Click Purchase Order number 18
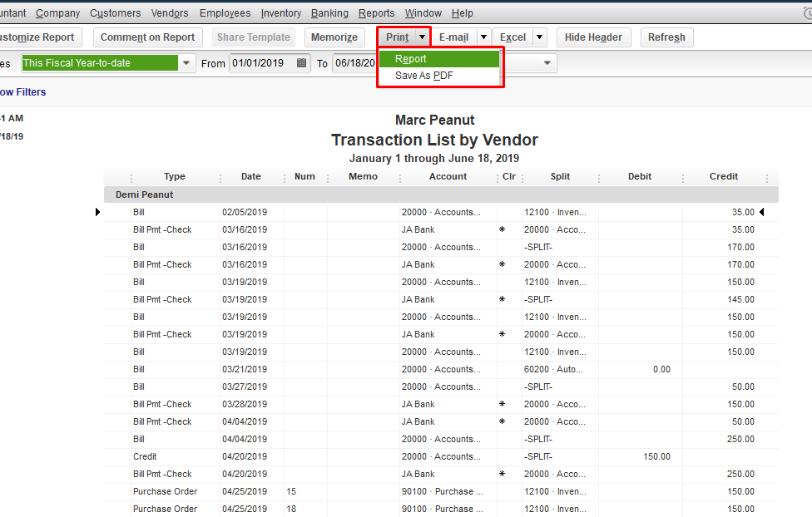Screen dimensions: 812x517 (x=291, y=510)
